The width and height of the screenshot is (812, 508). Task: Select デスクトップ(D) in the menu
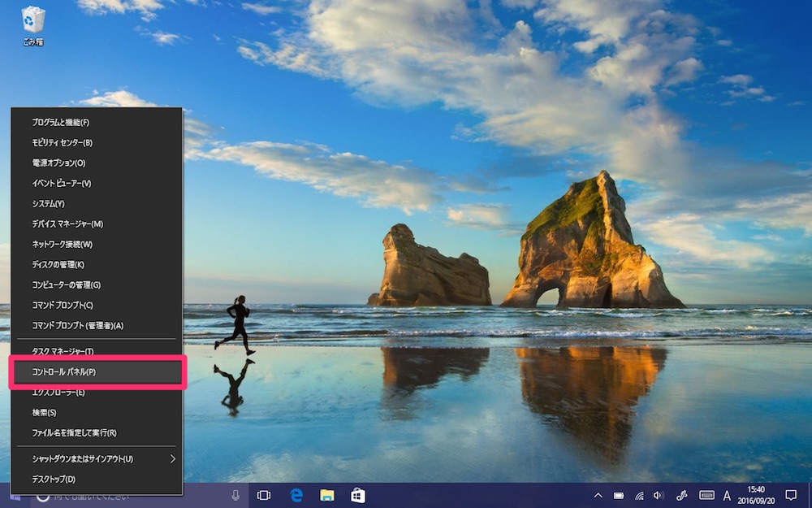[97, 480]
